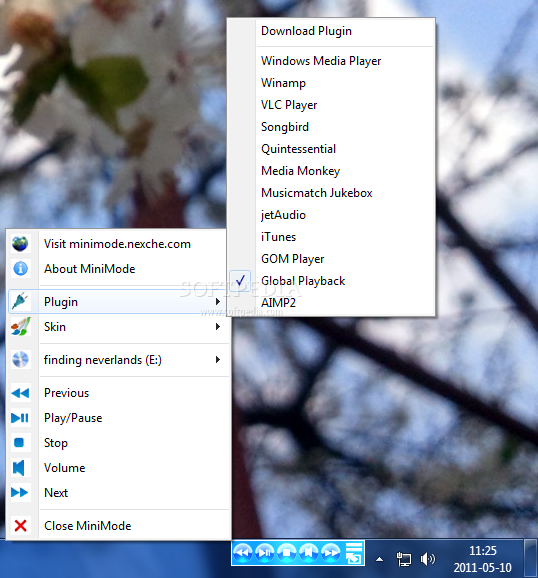Click the play/pause icon in the context menu
This screenshot has height=578, width=538.
[x=20, y=418]
